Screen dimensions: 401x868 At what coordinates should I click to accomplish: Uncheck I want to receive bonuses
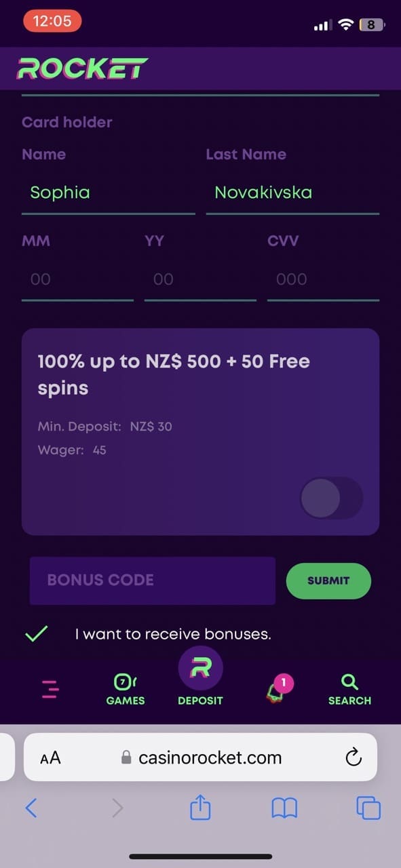(x=36, y=634)
